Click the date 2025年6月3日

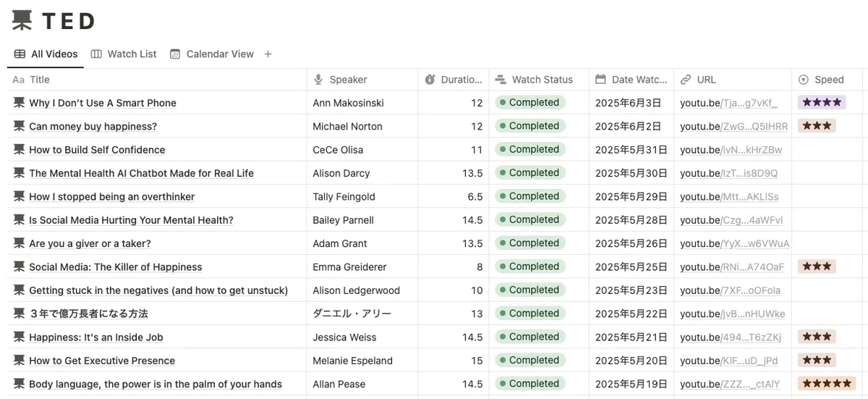point(629,103)
